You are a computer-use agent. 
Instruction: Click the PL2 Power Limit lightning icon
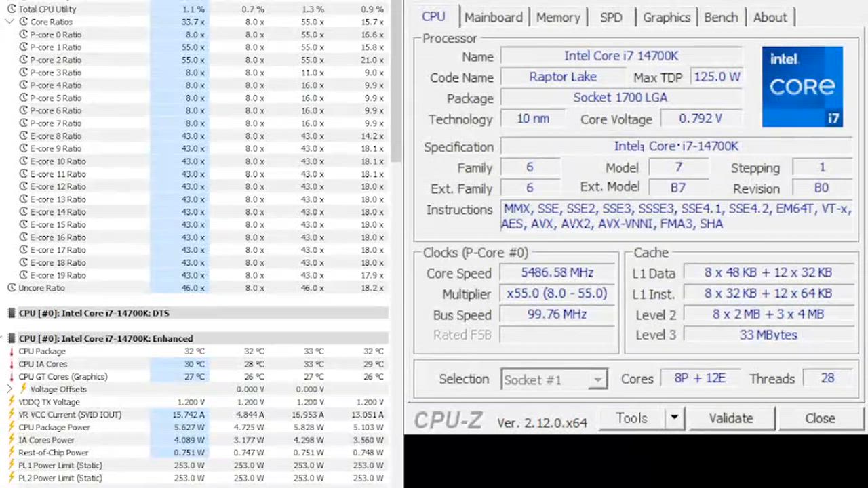point(12,478)
